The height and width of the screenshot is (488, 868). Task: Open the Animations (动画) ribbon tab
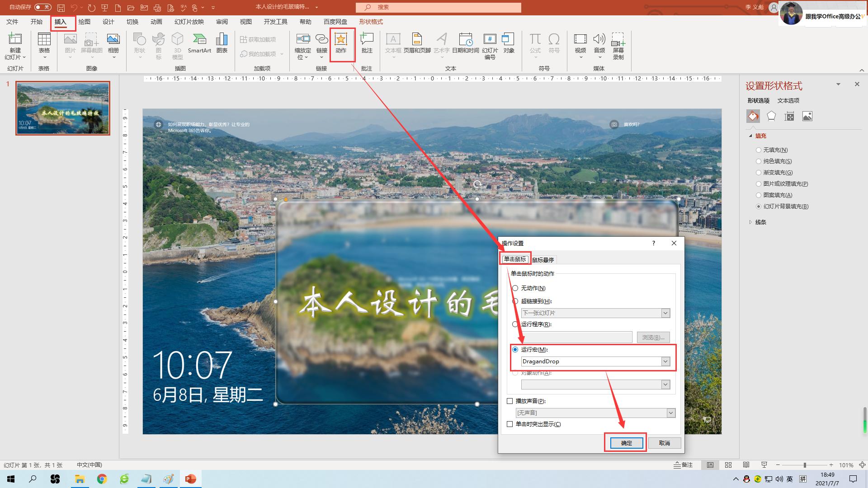point(156,22)
